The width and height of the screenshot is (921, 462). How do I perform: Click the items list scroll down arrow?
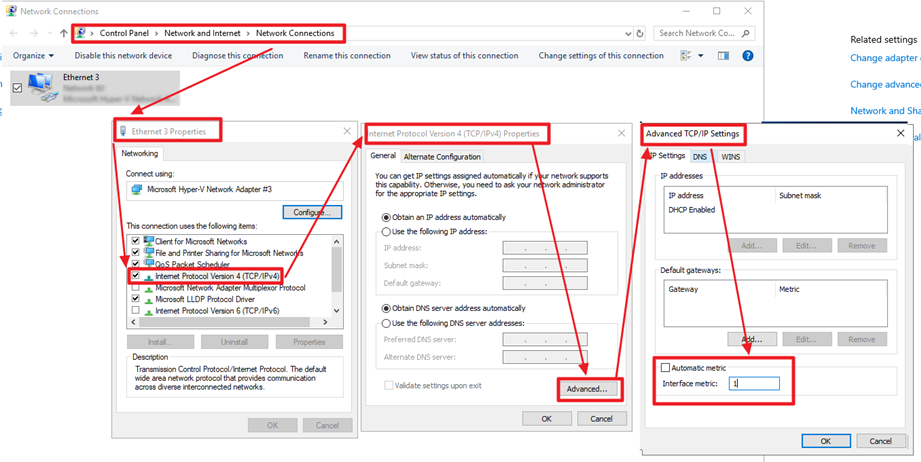337,311
